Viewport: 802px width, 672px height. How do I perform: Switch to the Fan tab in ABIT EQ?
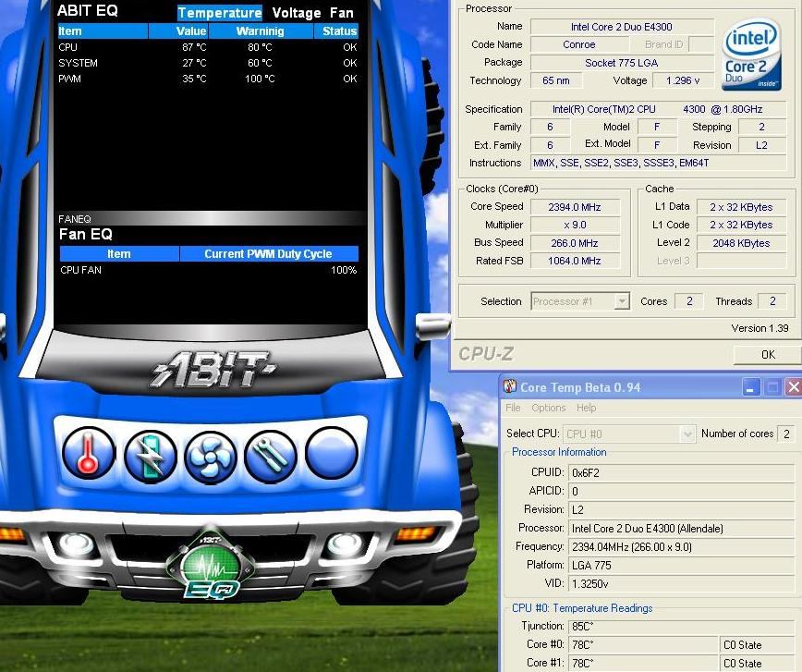tap(342, 13)
